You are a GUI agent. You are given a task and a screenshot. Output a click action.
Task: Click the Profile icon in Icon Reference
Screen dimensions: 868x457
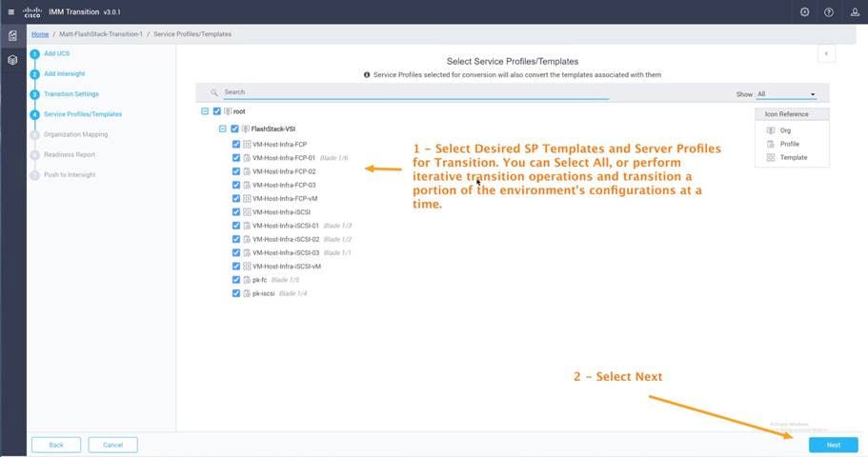[x=771, y=144]
